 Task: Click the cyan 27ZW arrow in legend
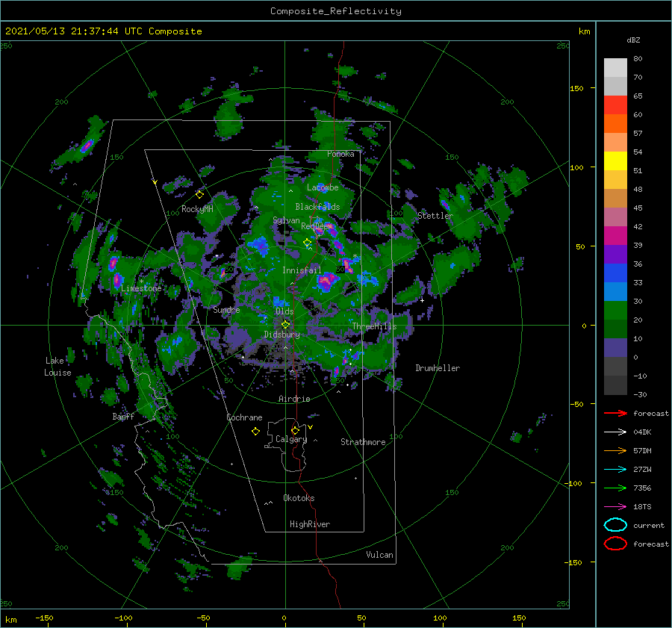click(x=615, y=470)
